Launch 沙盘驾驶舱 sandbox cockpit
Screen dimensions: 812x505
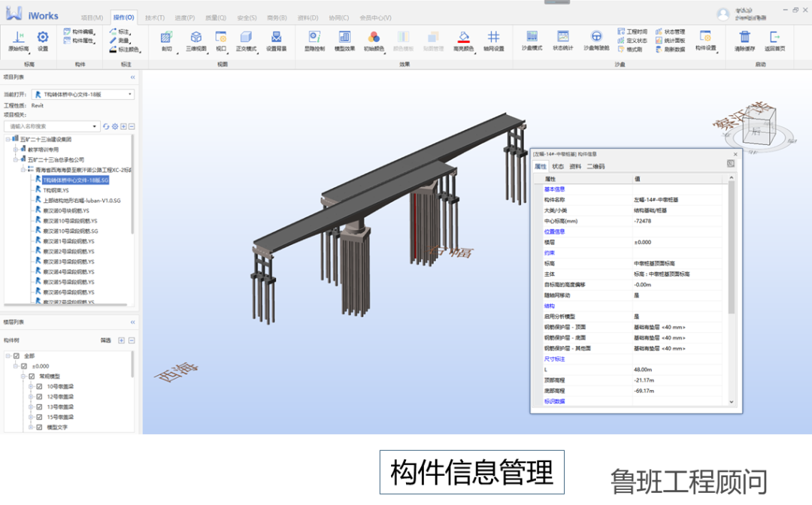(x=596, y=41)
